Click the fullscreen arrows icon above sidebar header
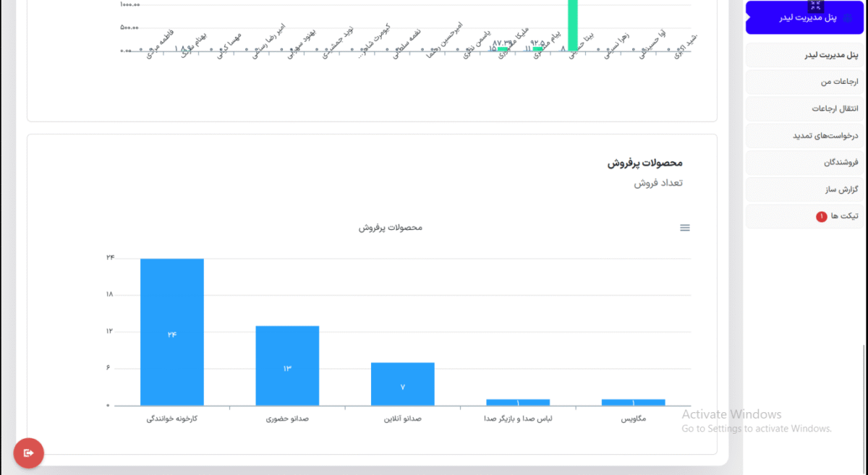 point(816,5)
